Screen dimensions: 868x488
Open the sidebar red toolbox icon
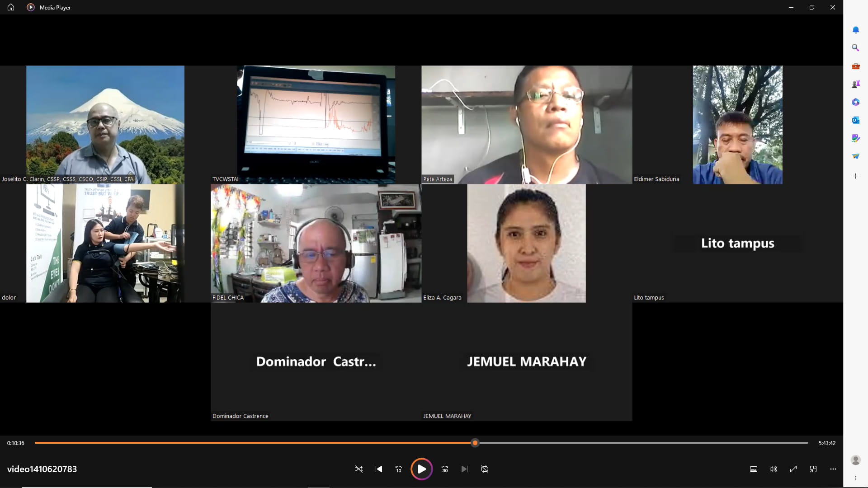point(855,66)
